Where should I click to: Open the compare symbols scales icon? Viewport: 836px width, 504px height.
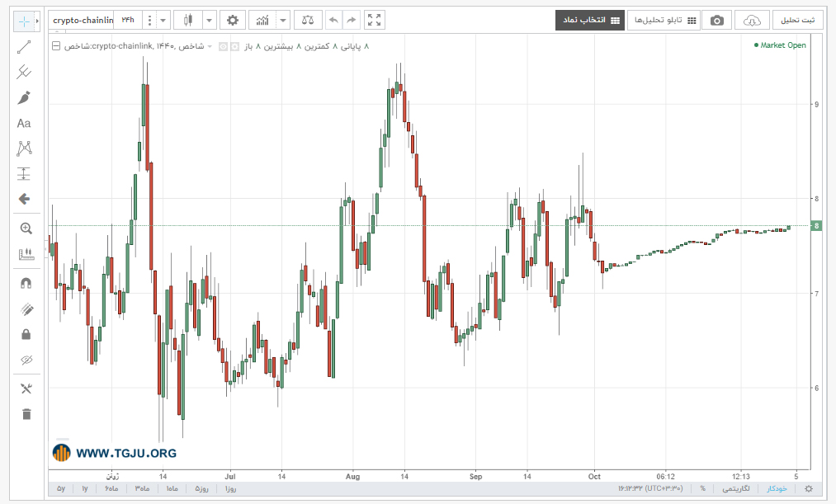(308, 21)
